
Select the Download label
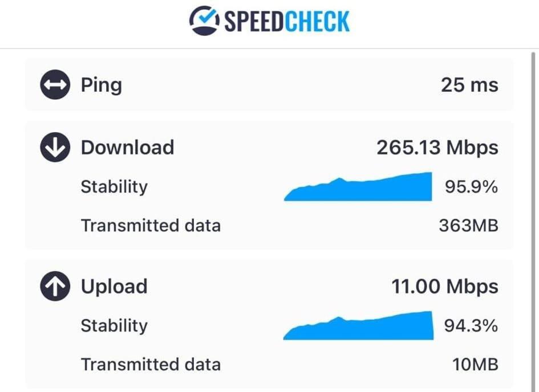128,148
